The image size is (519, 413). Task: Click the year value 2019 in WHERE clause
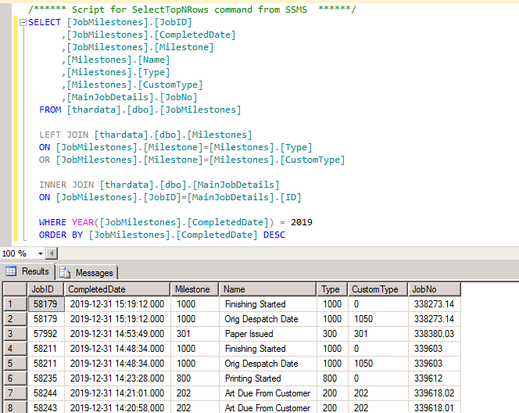301,222
